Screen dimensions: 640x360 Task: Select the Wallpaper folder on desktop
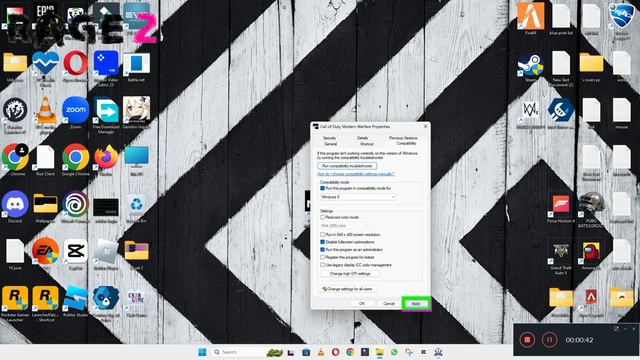(x=45, y=204)
